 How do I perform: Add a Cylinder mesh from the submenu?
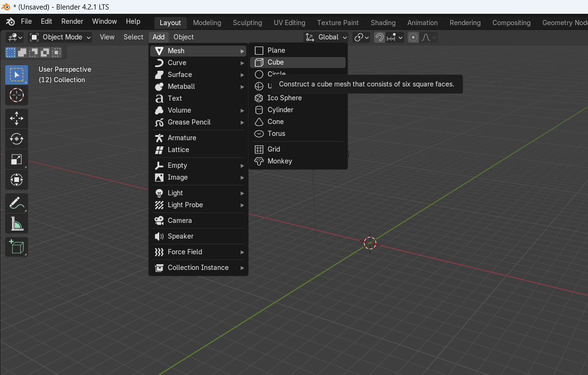298,110
